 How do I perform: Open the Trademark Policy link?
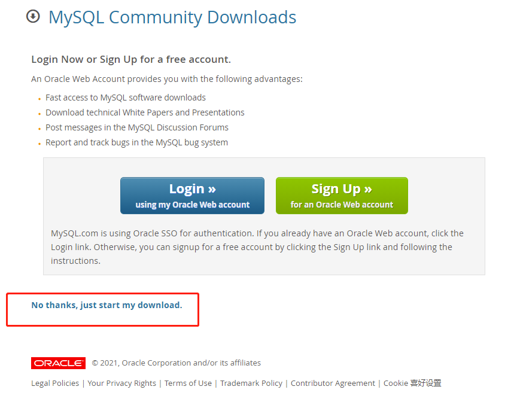251,383
